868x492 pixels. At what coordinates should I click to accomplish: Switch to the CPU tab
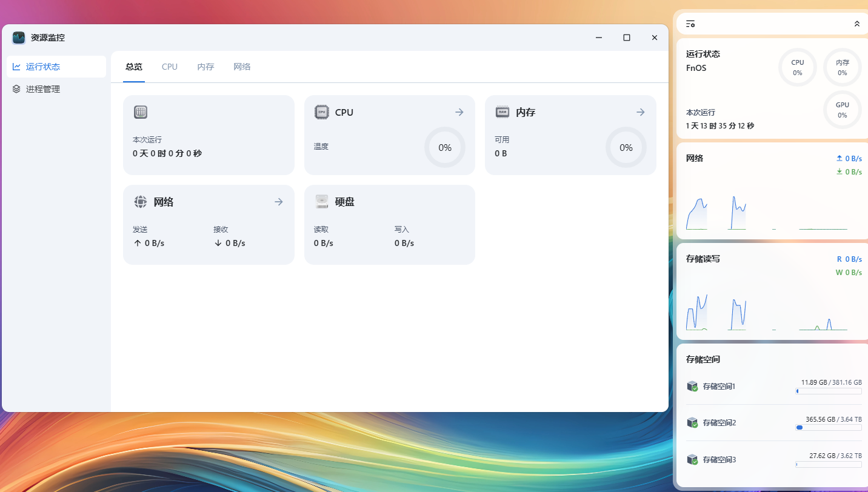click(170, 67)
